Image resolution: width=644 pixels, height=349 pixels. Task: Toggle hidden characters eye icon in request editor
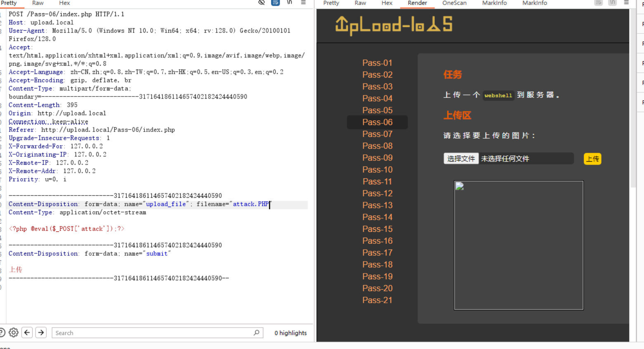pos(261,2)
